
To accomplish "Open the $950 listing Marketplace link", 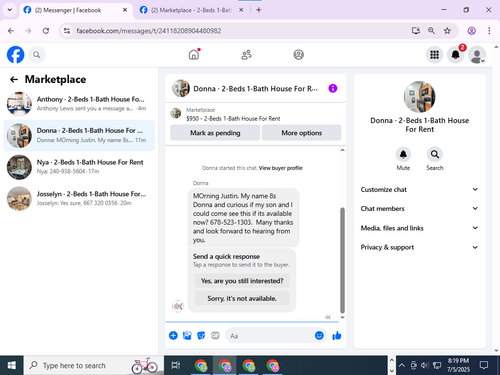I will [233, 118].
